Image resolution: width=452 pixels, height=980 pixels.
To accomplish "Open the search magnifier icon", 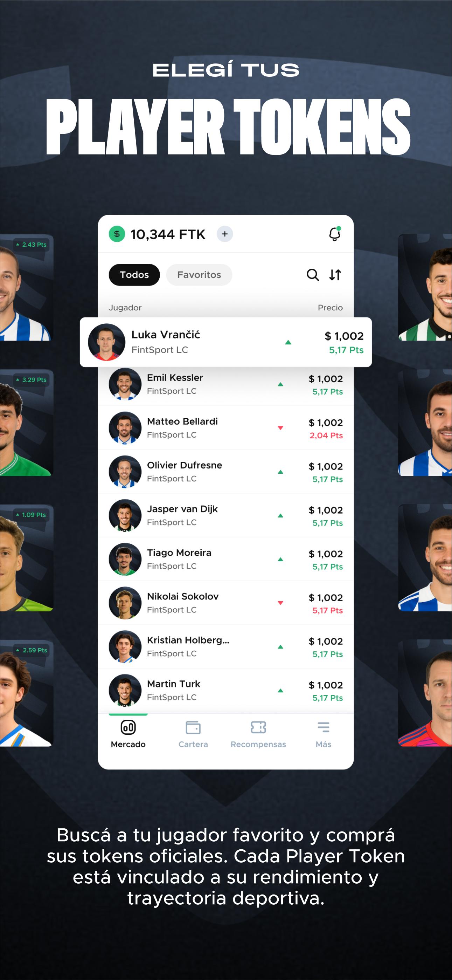I will pos(313,275).
